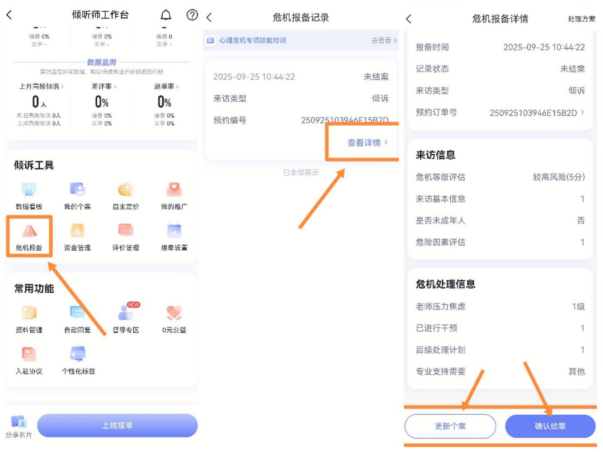Tap 来访信息 section title

[x=435, y=155]
